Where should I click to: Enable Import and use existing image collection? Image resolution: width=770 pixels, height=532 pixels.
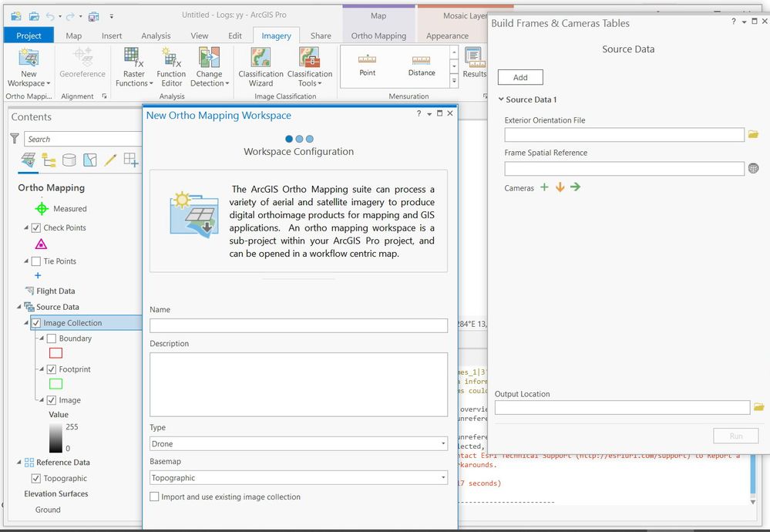tap(154, 497)
